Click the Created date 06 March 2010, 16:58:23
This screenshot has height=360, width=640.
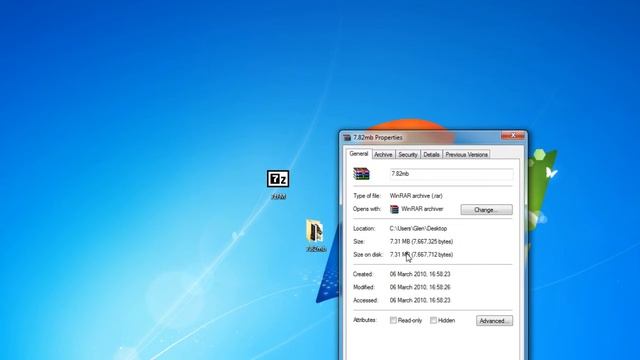(420, 274)
